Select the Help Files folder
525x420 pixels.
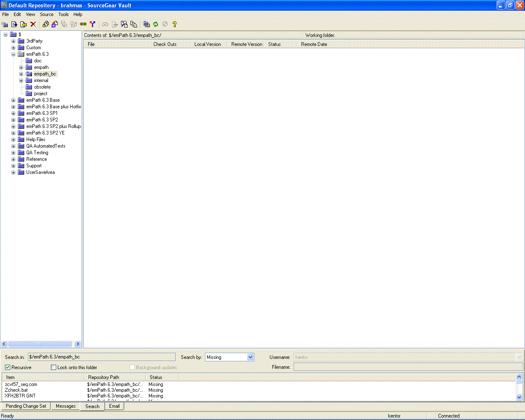click(x=36, y=139)
